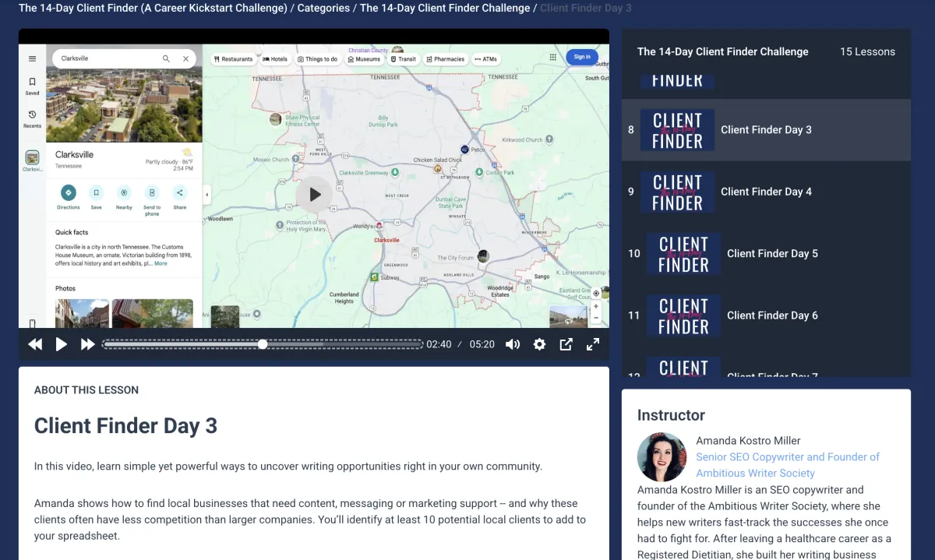Click the Send to phone icon
The image size is (935, 560).
click(x=152, y=193)
